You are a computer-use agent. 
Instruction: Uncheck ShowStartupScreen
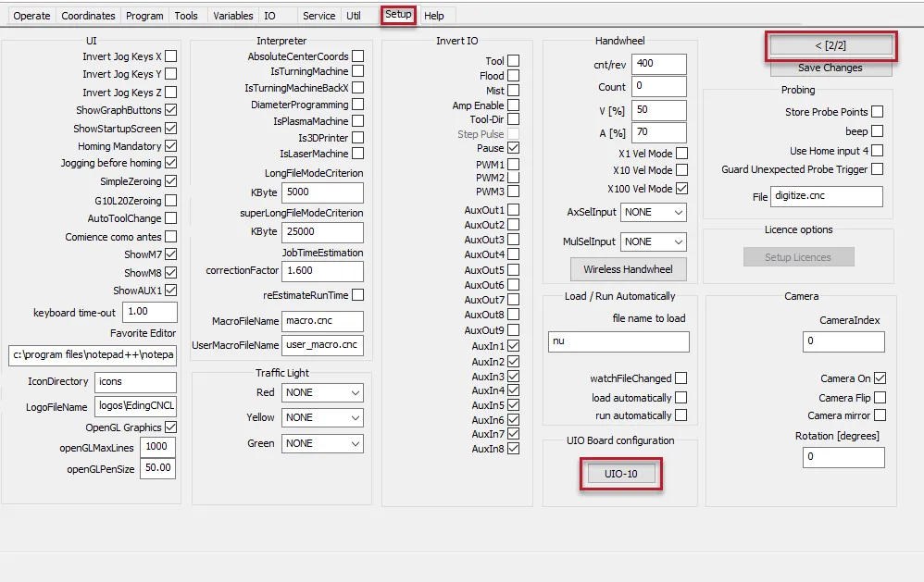pos(171,129)
